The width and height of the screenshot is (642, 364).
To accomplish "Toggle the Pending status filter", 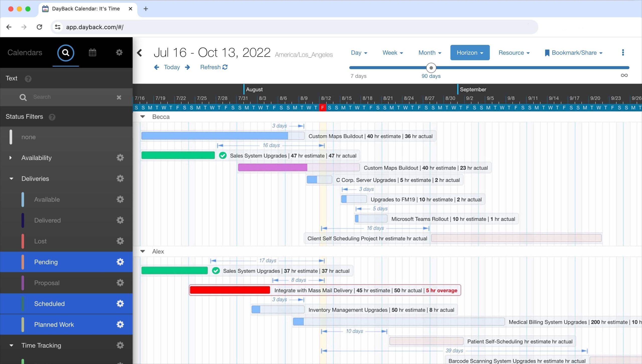I will (x=46, y=262).
